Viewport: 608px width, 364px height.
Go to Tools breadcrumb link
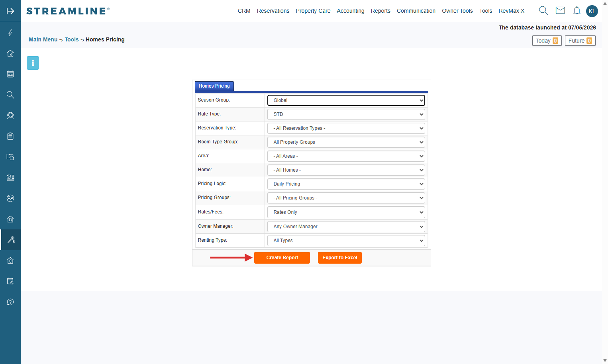click(x=72, y=39)
